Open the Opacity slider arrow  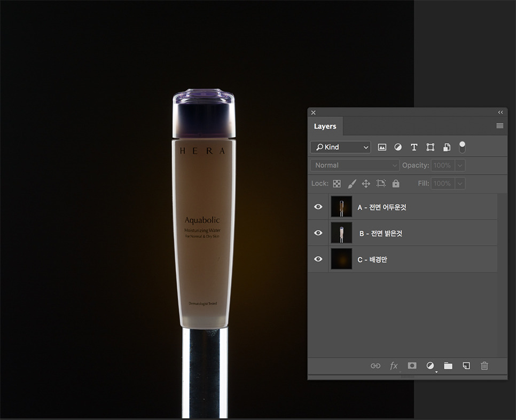(460, 165)
